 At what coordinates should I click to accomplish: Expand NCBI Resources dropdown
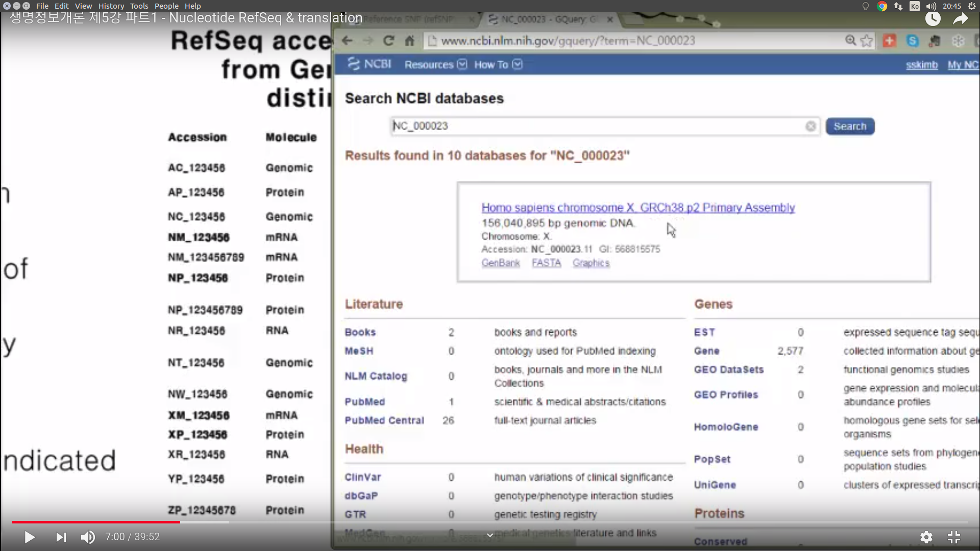[435, 65]
